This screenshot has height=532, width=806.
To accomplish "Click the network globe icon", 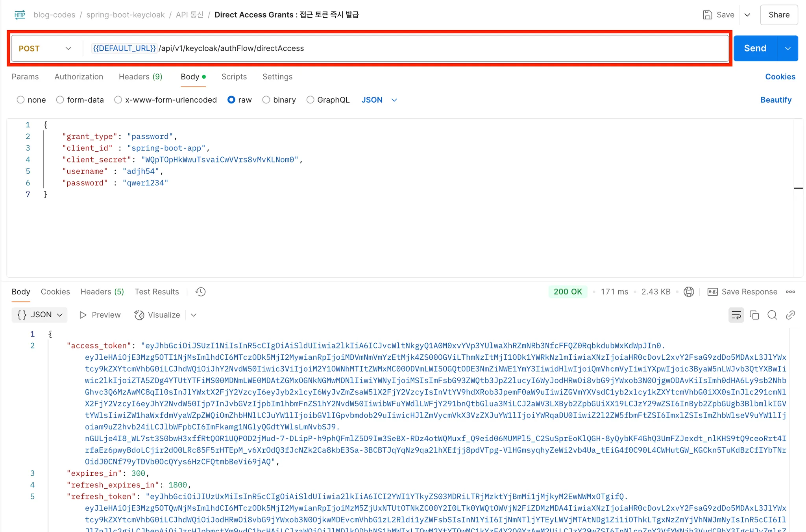I will [x=689, y=292].
